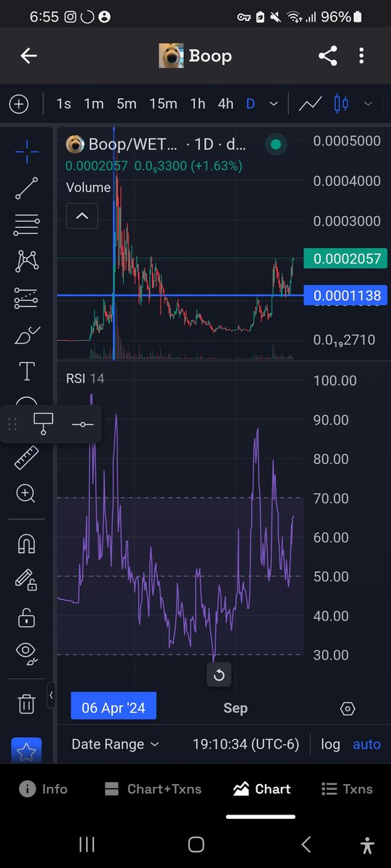Toggle magnet snapping mode
The height and width of the screenshot is (868, 391).
[27, 544]
